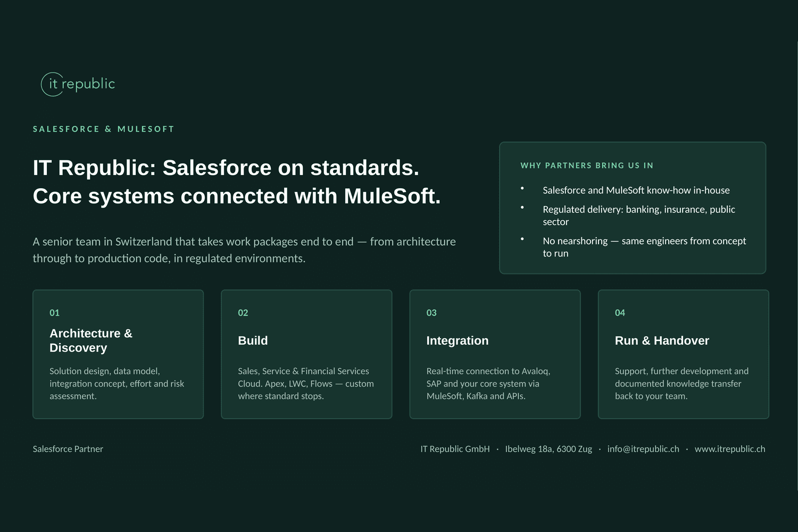This screenshot has width=798, height=532.
Task: Click the 04 step number
Action: pos(620,313)
